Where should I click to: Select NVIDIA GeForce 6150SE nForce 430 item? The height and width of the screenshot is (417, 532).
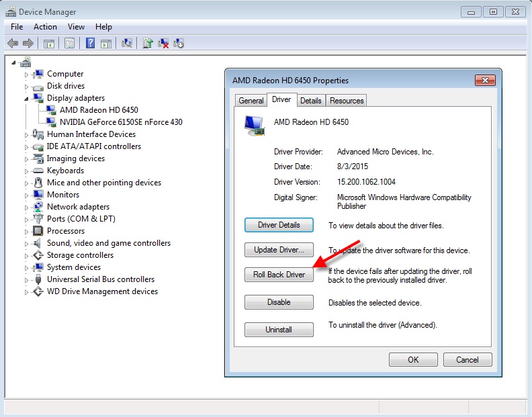pos(121,122)
